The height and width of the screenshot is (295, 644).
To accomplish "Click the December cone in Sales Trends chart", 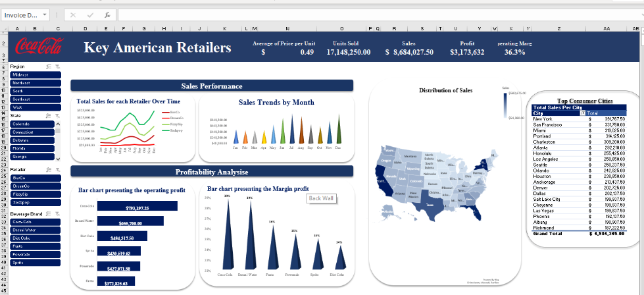I will [x=339, y=129].
